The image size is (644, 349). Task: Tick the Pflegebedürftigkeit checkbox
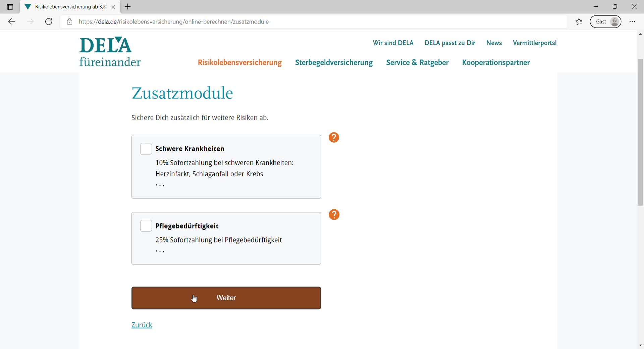point(146,226)
